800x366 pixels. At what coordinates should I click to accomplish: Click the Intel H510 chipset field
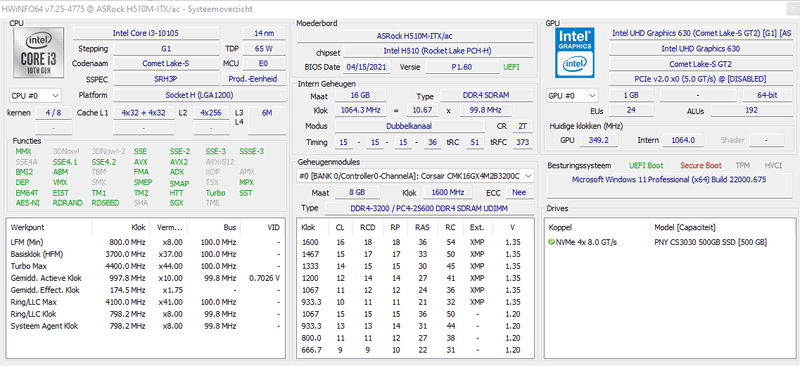pyautogui.click(x=438, y=51)
